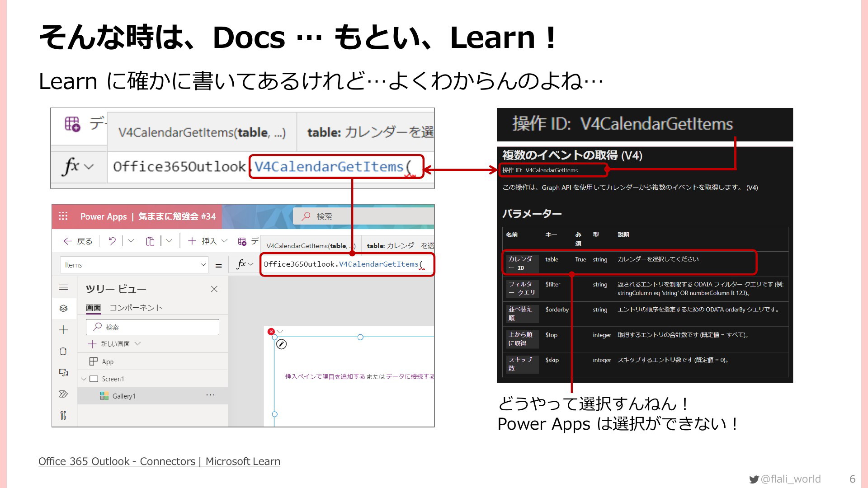Image resolution: width=868 pixels, height=488 pixels.
Task: Click the table key cell in カレンダー row
Action: coord(552,259)
